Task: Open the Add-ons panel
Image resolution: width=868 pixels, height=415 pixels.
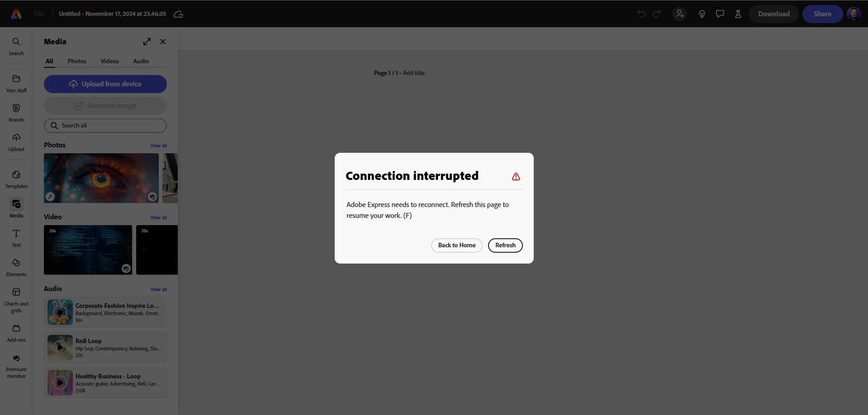Action: point(16,333)
